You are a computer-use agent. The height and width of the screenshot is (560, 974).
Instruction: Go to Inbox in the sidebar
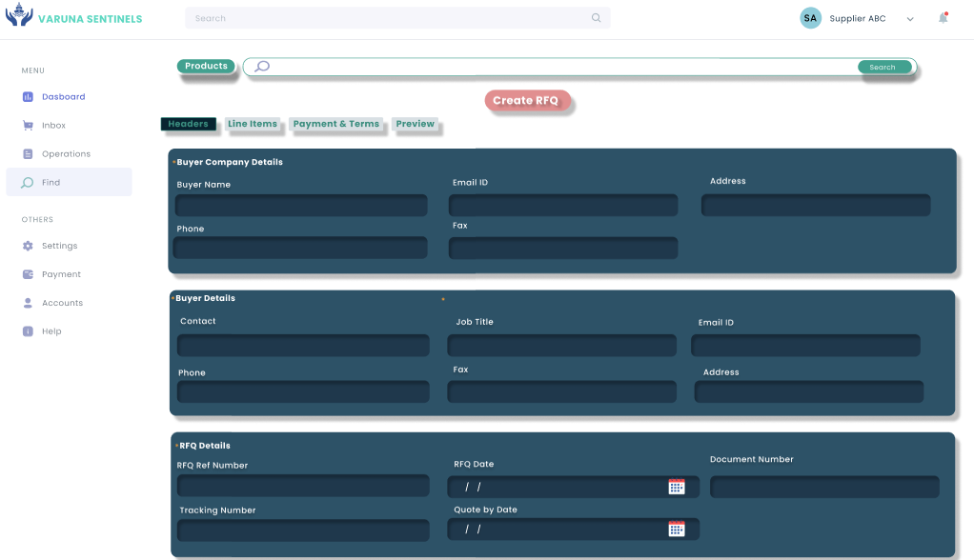tap(53, 126)
